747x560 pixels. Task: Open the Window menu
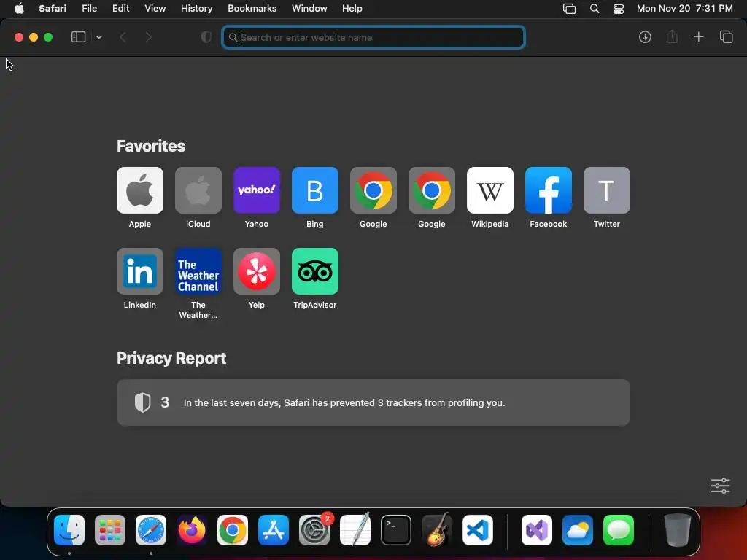tap(309, 9)
